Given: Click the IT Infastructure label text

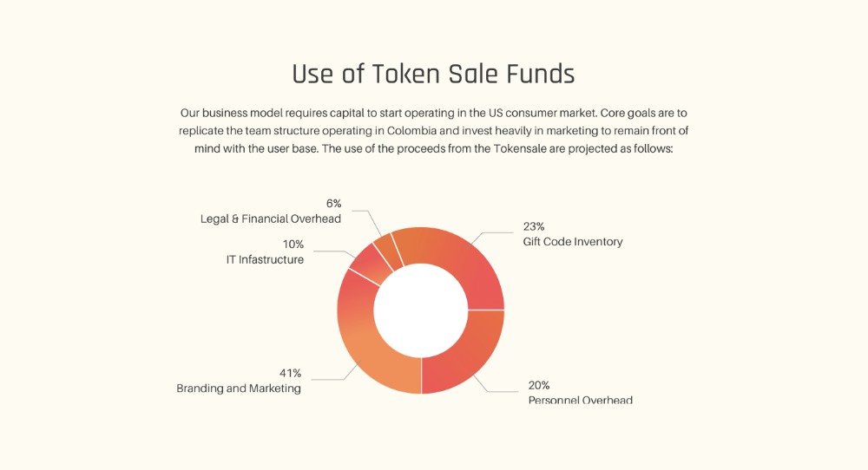Looking at the screenshot, I should coord(265,259).
